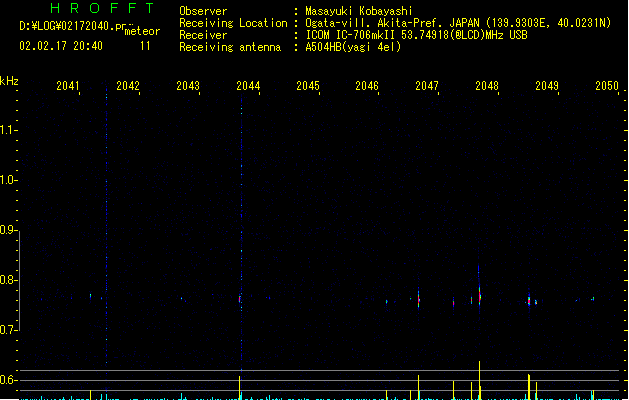
Task: Click the Receiving antenna label
Action: 230,47
